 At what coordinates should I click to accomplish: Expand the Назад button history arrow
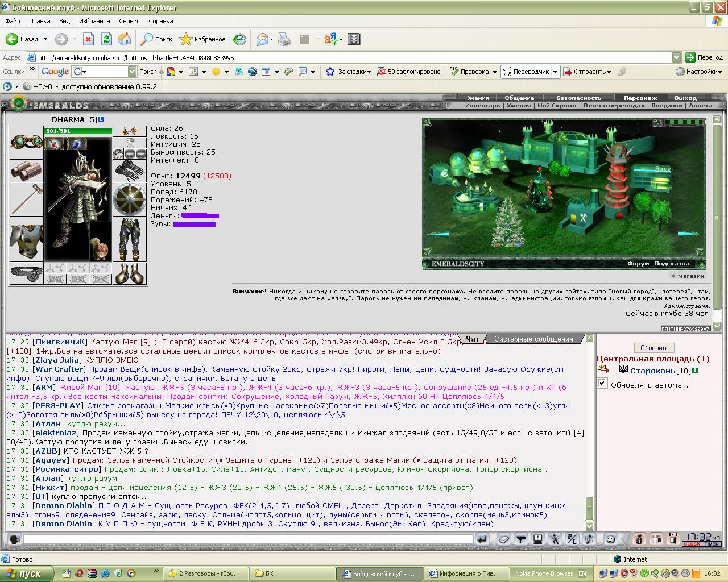point(45,39)
